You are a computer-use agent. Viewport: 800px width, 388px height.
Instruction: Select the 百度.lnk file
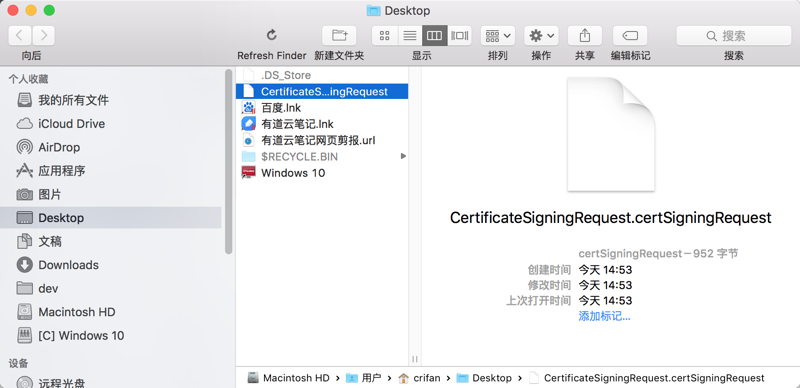pos(322,108)
